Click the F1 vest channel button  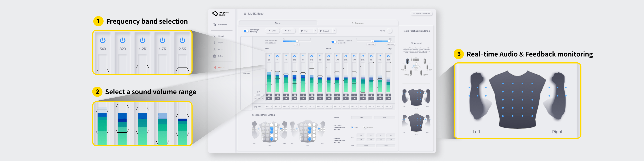point(361,136)
